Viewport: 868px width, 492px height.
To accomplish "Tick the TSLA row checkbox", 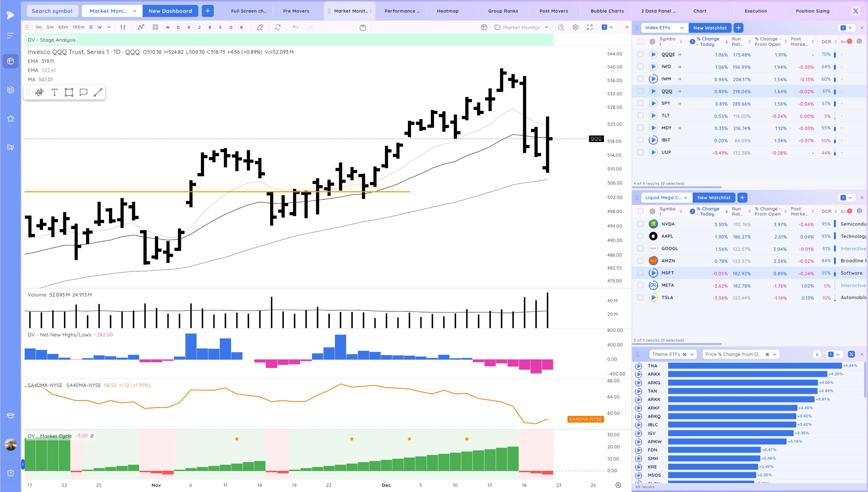I will [640, 297].
